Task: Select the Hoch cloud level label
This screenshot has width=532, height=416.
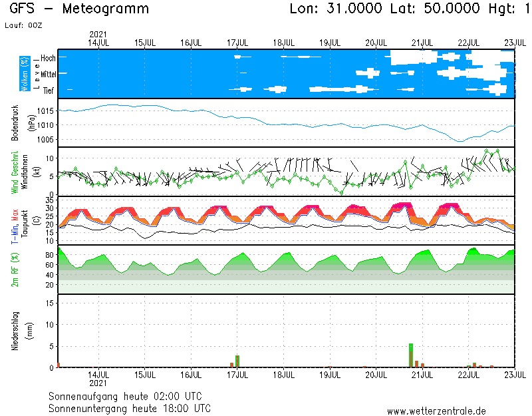Action: pos(48,58)
